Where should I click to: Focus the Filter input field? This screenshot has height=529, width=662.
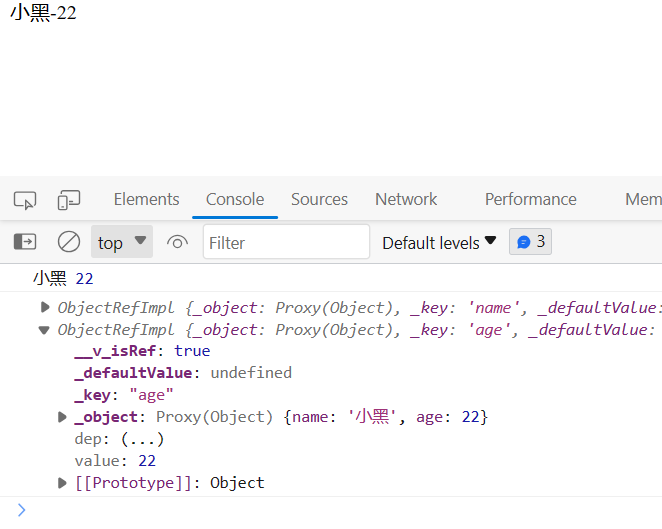286,242
